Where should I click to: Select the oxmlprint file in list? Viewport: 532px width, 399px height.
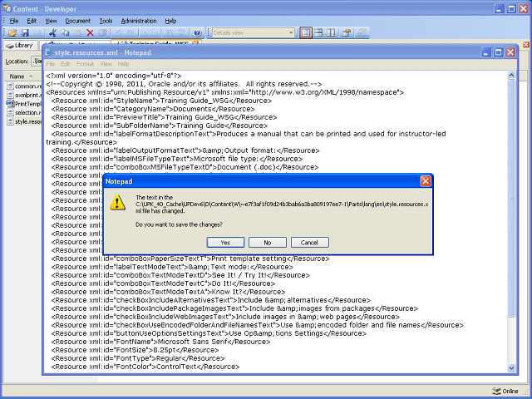(x=24, y=95)
